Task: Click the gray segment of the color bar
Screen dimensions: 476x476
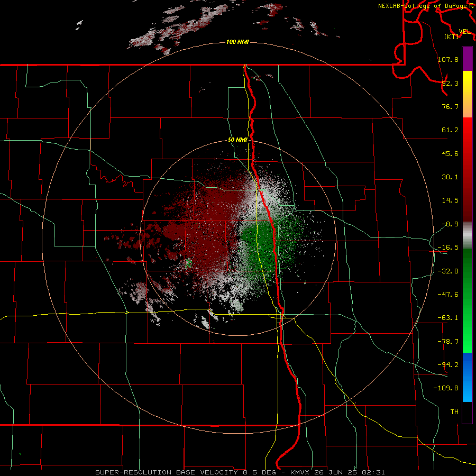Action: click(x=467, y=235)
